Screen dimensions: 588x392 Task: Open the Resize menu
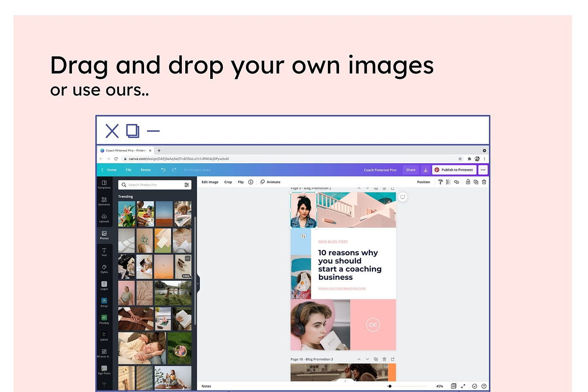click(x=146, y=170)
